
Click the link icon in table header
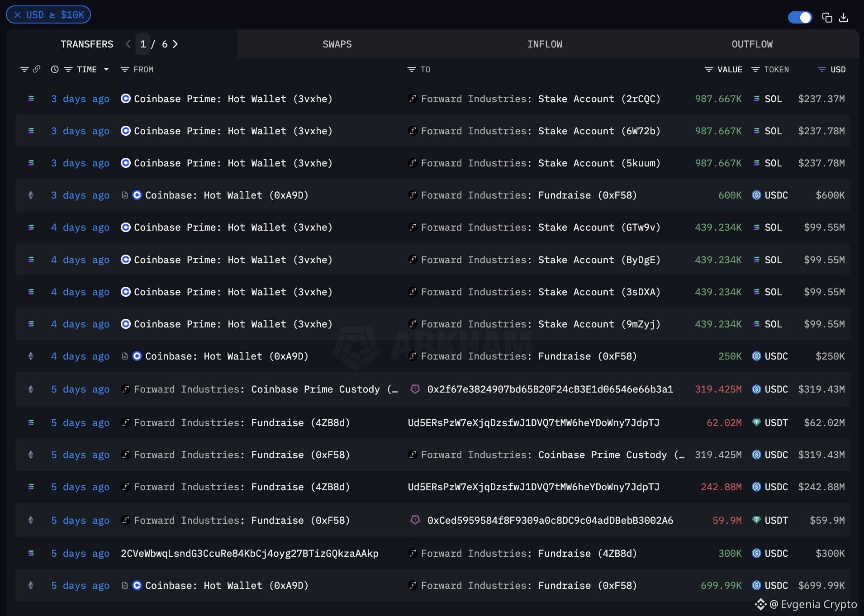37,69
